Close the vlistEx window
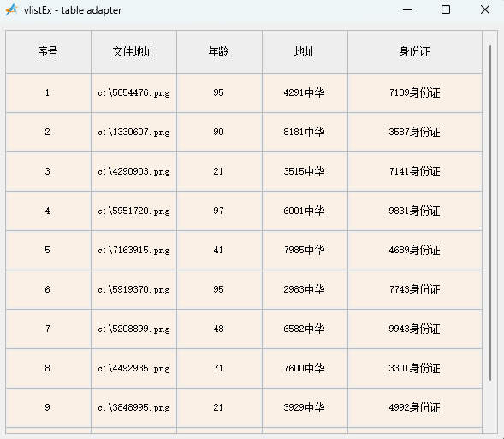Image resolution: width=504 pixels, height=439 pixels. point(485,9)
